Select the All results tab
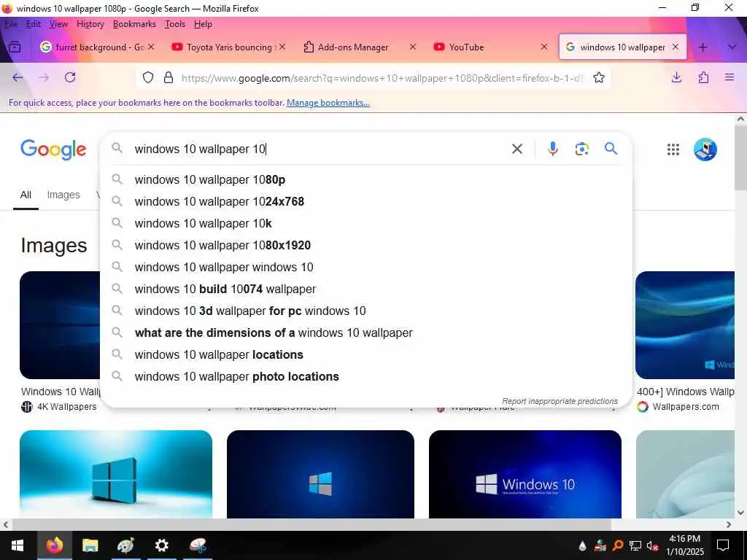This screenshot has width=747, height=560. (26, 195)
